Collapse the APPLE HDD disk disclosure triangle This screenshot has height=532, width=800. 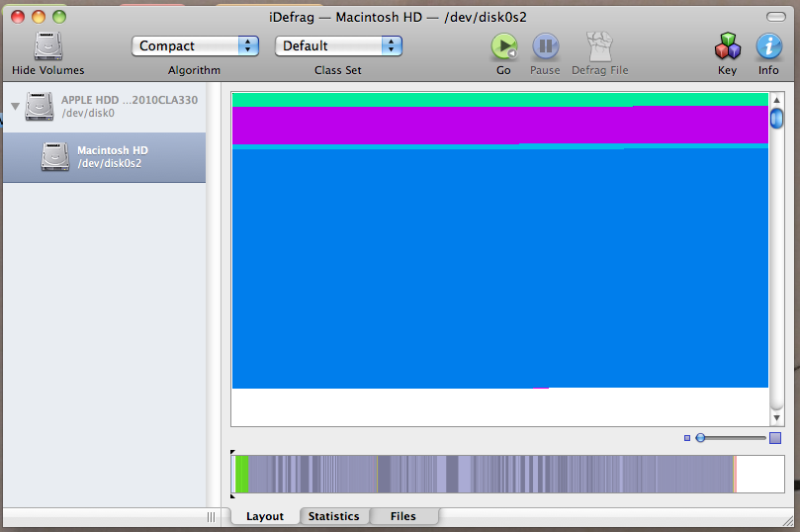pos(15,106)
